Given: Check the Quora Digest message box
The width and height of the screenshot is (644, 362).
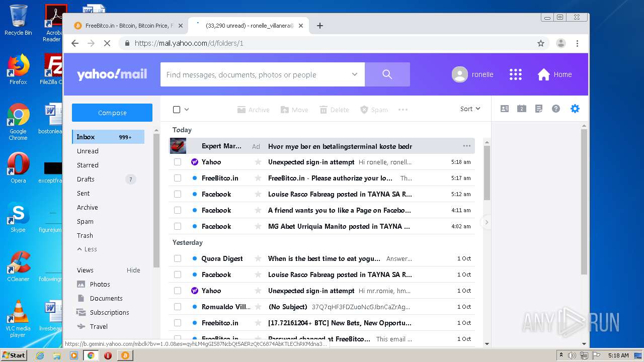Looking at the screenshot, I should tap(178, 258).
